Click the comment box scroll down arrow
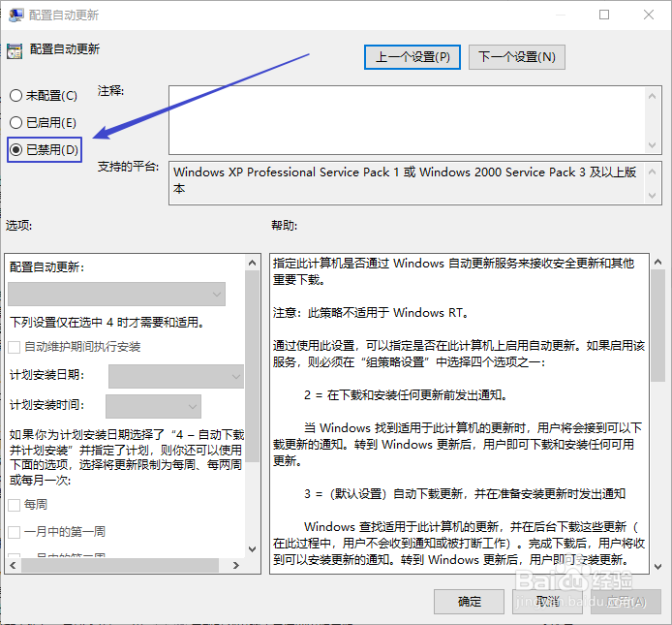The width and height of the screenshot is (672, 625). point(653,145)
